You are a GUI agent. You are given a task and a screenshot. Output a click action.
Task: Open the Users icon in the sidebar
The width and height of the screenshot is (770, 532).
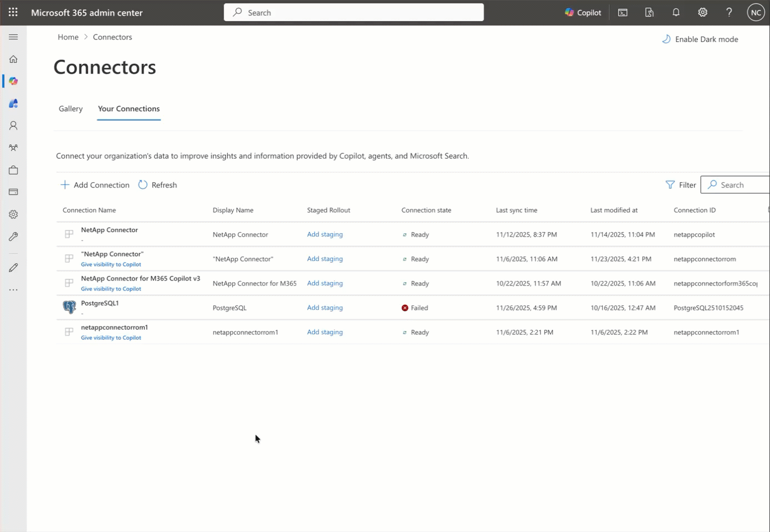point(13,126)
